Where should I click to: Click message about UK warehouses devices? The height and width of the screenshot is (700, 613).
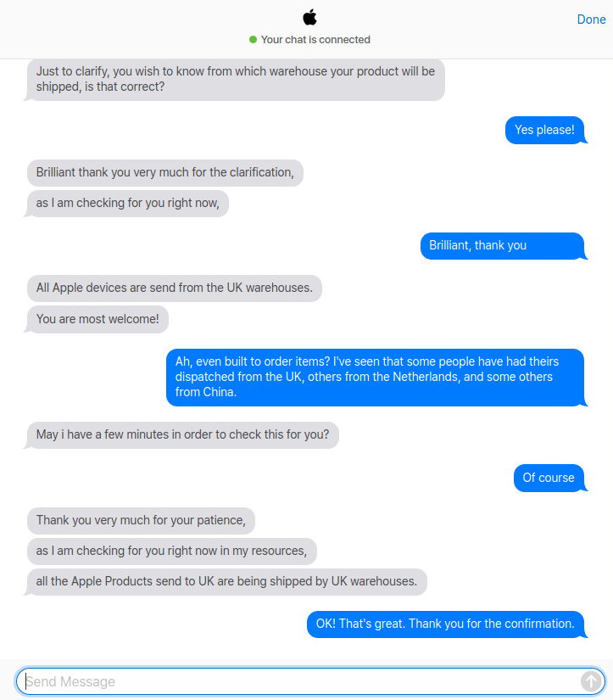click(175, 288)
